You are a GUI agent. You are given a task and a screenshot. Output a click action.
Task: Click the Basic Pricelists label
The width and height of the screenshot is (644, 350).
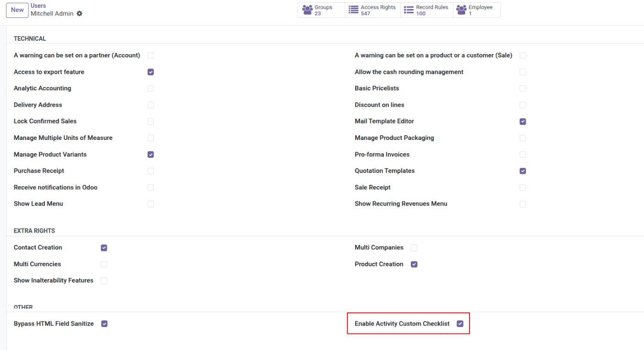coord(377,89)
